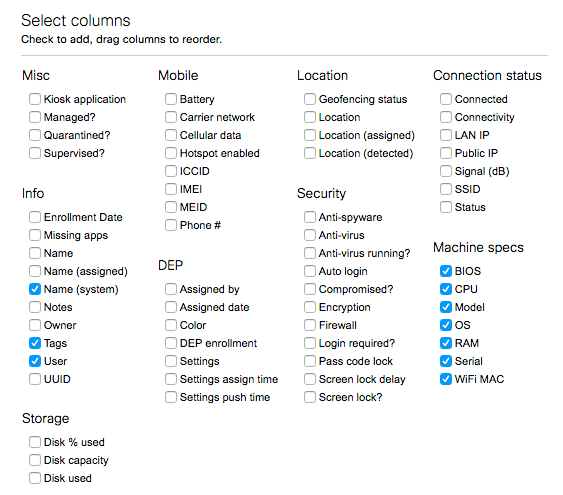Check the Disk capacity box
Viewport: 563px width, 495px height.
pyautogui.click(x=35, y=460)
